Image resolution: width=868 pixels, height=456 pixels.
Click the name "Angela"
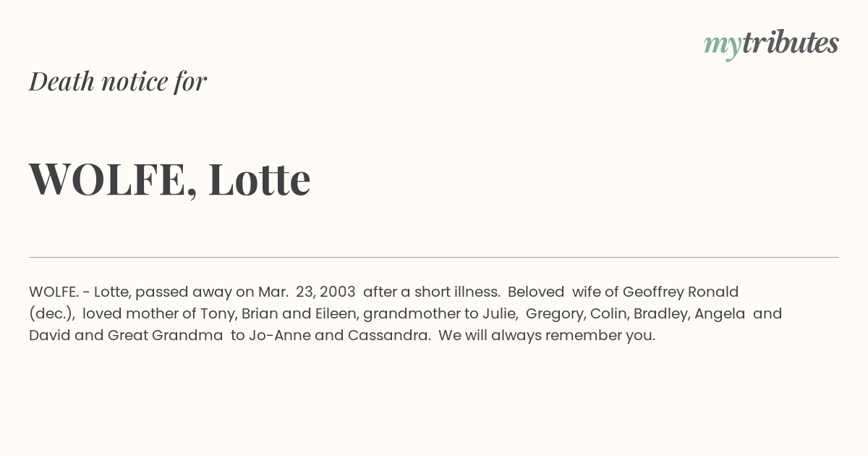tap(720, 313)
